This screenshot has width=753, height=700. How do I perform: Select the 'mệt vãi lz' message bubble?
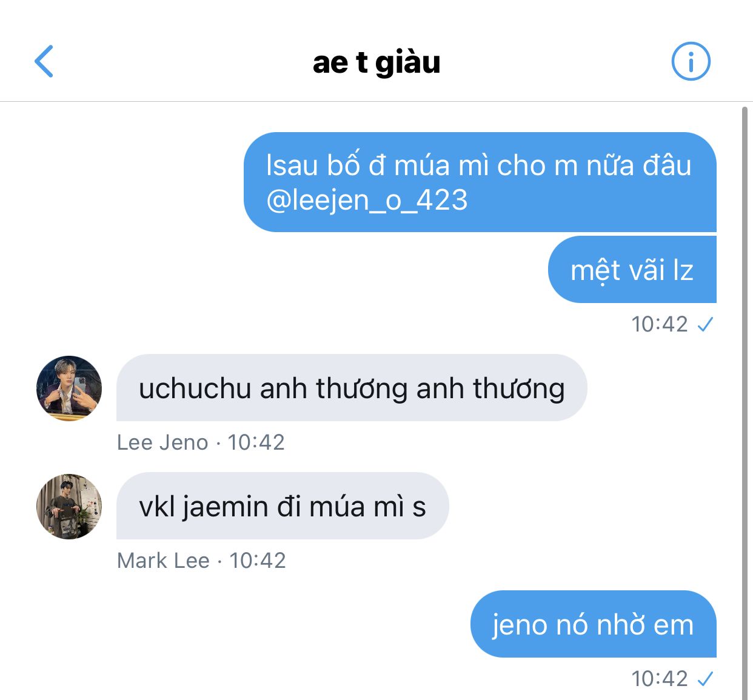coord(632,270)
